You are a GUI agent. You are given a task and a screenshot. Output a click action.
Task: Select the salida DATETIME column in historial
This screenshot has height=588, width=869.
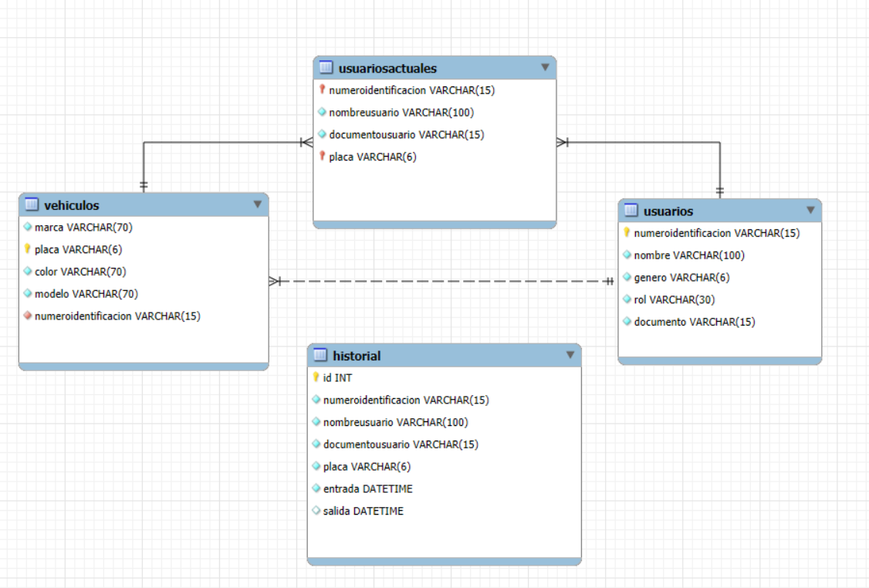point(363,510)
